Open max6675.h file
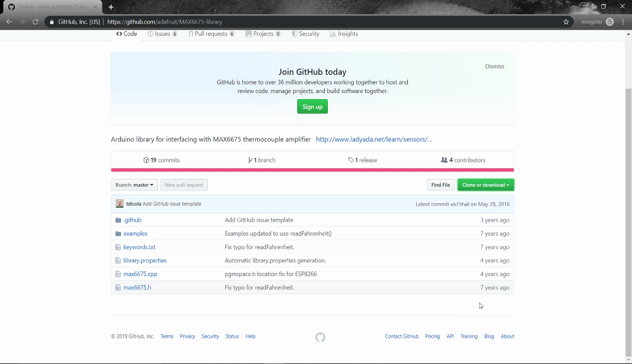The height and width of the screenshot is (364, 632). click(137, 288)
